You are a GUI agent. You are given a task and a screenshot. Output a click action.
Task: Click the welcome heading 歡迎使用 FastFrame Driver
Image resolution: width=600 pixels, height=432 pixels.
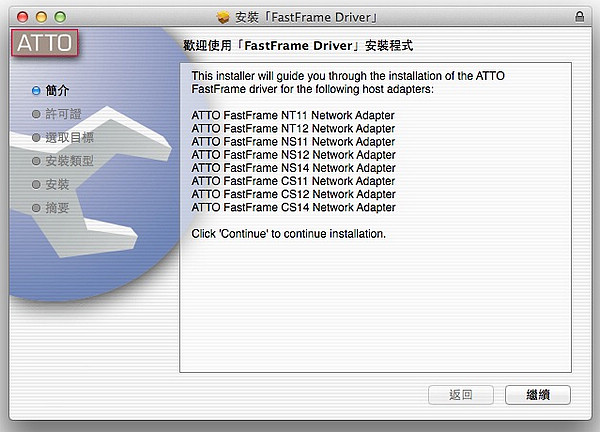(x=298, y=46)
